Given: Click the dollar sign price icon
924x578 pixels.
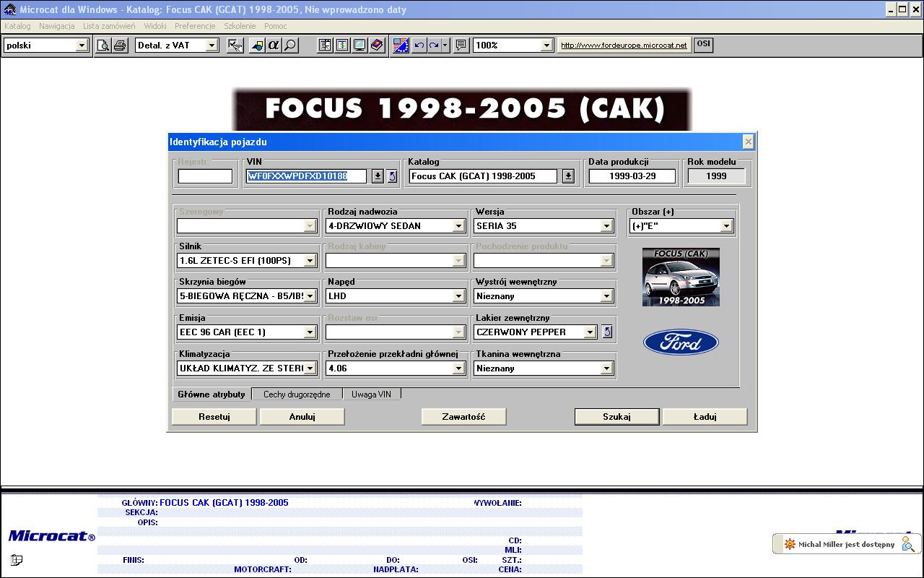Looking at the screenshot, I should coord(342,46).
